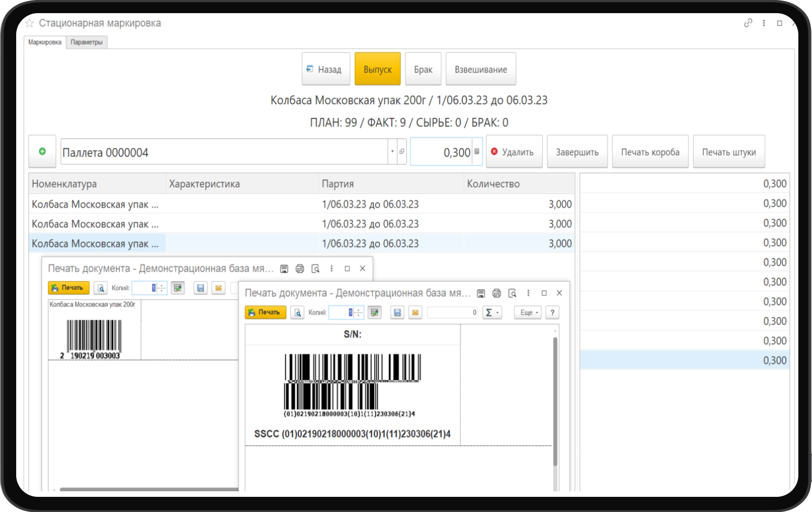812x512 pixels.
Task: Delete the entry with Удалить
Action: click(x=514, y=151)
